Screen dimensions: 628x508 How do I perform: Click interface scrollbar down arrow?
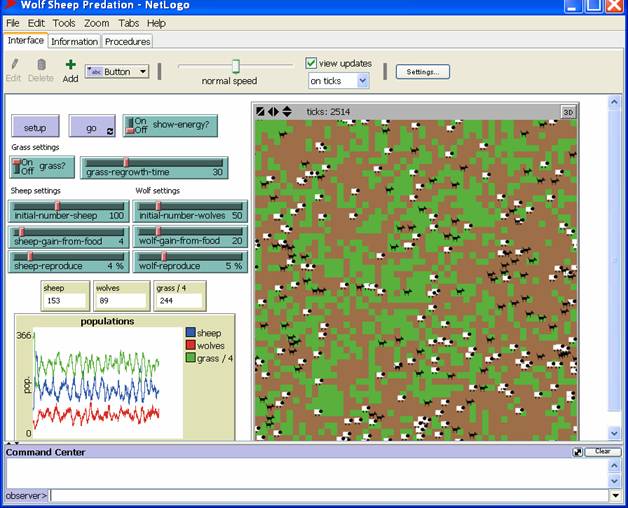[614, 433]
